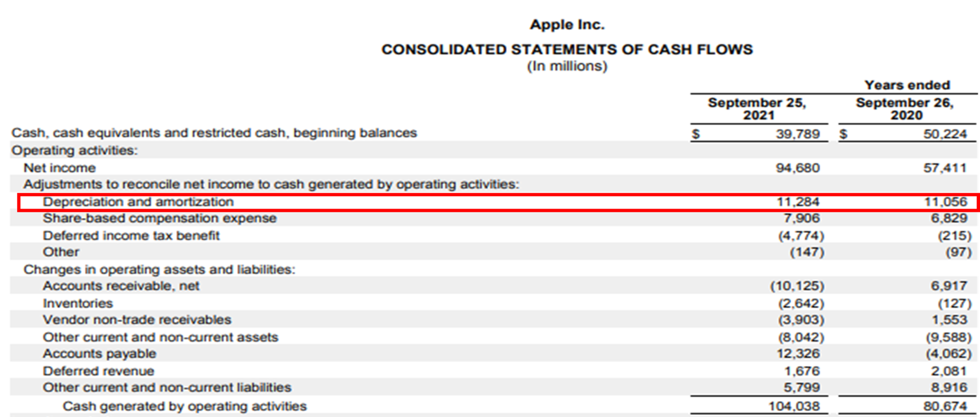Viewport: 980px width, 417px height.
Task: Click the 39,789 beginning balance value
Action: point(798,134)
